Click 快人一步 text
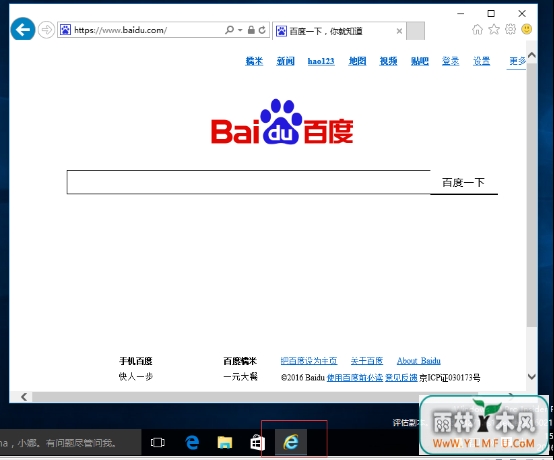554x460 pixels. 136,377
